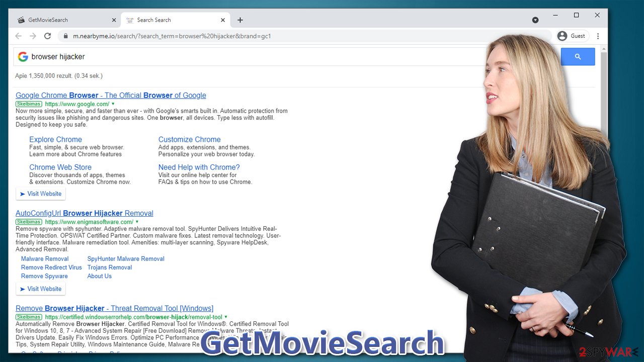This screenshot has width=644, height=362.
Task: Open a new tab with plus icon
Action: pos(240,20)
